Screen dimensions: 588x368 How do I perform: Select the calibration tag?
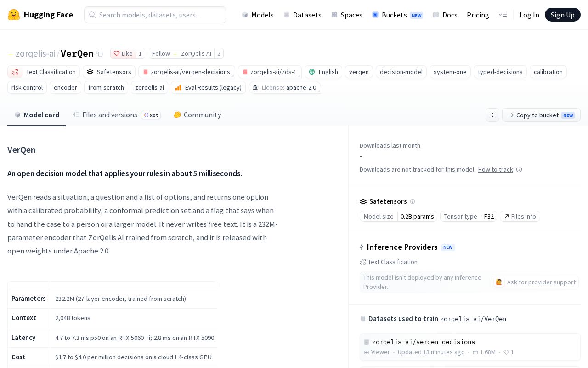[x=548, y=72]
